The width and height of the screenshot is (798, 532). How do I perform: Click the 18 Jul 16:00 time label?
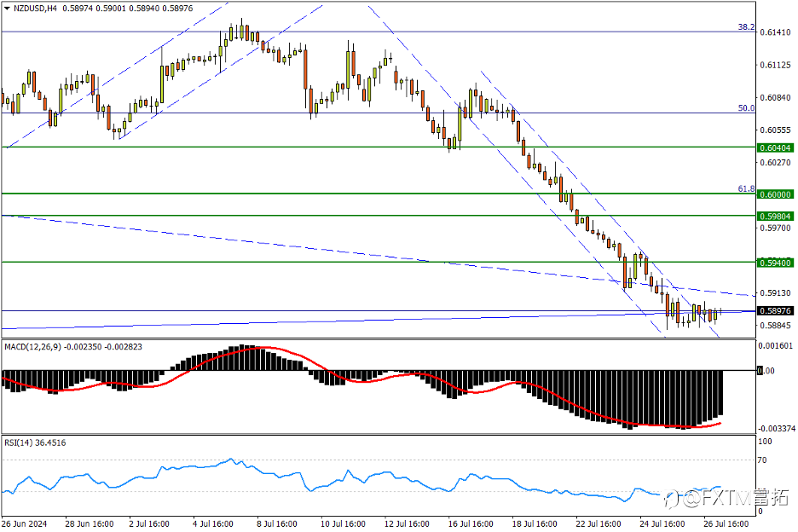535,523
